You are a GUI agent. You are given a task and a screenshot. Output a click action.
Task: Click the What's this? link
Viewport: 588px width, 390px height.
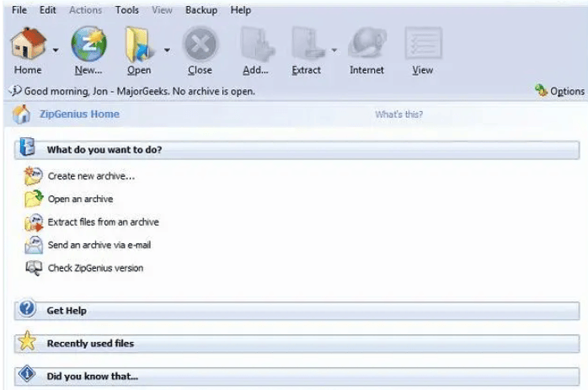click(398, 115)
